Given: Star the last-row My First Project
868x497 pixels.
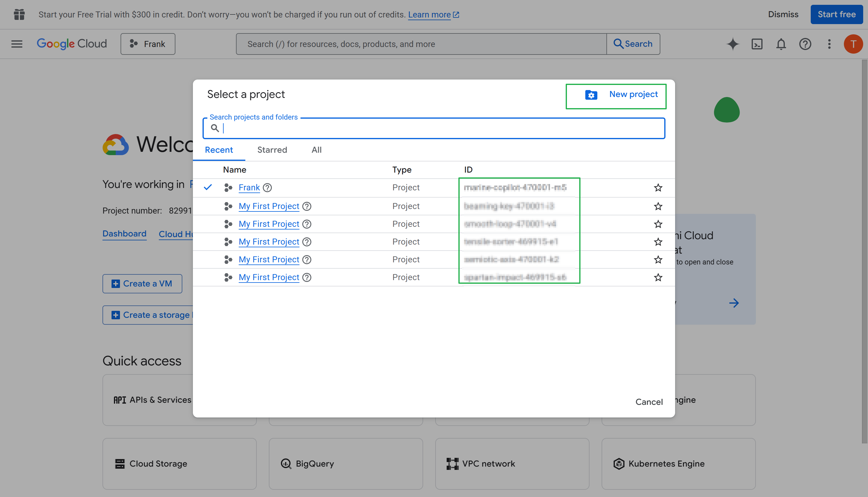Looking at the screenshot, I should point(658,277).
